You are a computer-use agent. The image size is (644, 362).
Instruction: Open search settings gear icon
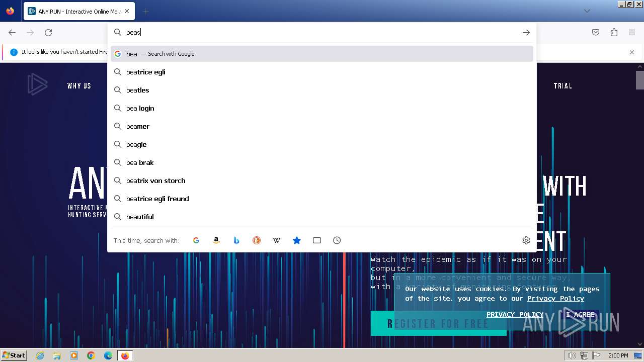click(x=526, y=240)
